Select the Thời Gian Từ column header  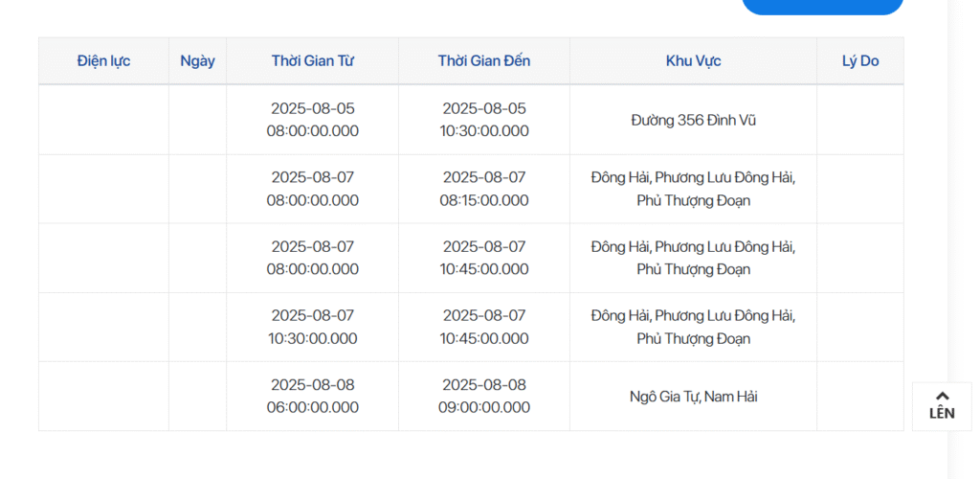click(313, 60)
